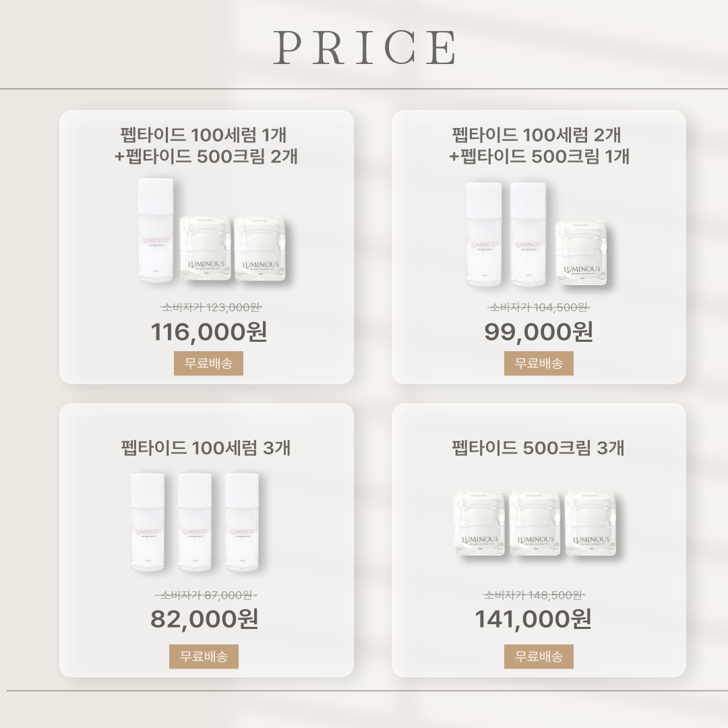The height and width of the screenshot is (728, 728).
Task: Click the crossed-out 소비자가 148,500원 text
Action: [x=535, y=595]
